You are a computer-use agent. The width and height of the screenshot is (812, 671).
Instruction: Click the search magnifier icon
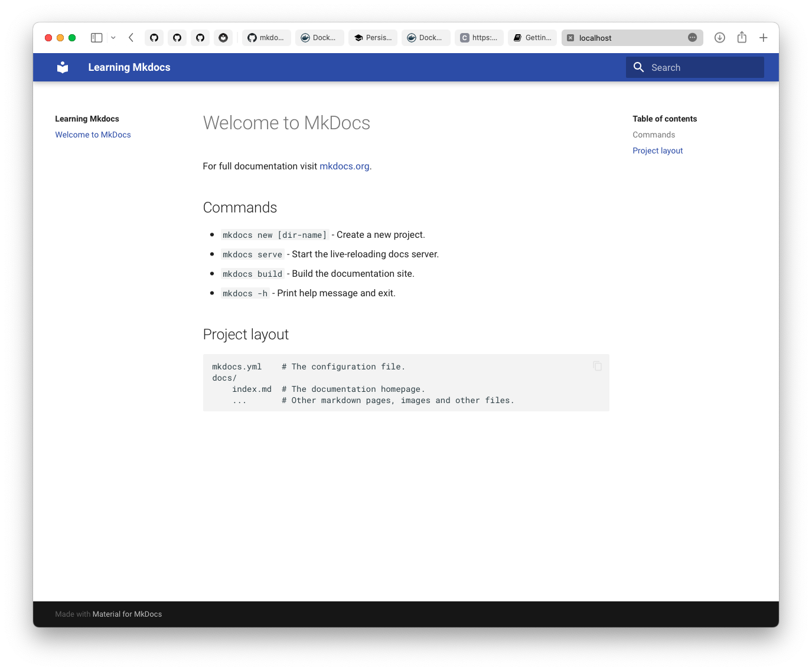coord(638,67)
